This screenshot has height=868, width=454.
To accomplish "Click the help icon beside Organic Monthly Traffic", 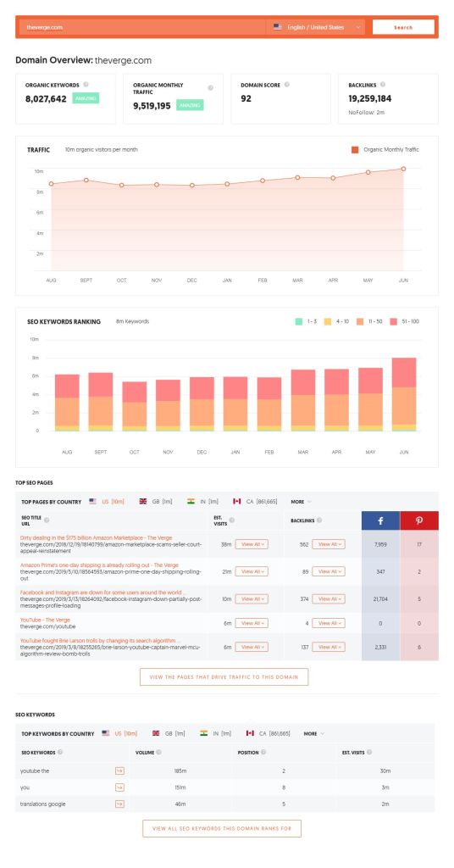I will pos(210,88).
